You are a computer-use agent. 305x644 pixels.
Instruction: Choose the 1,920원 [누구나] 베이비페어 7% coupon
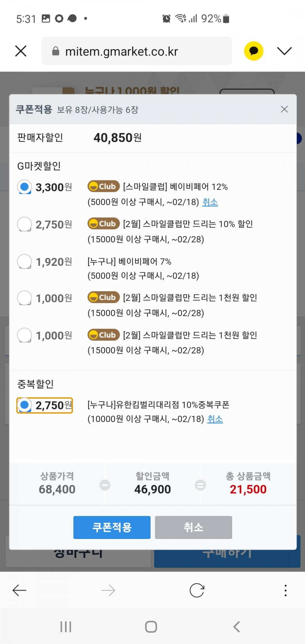click(x=24, y=261)
